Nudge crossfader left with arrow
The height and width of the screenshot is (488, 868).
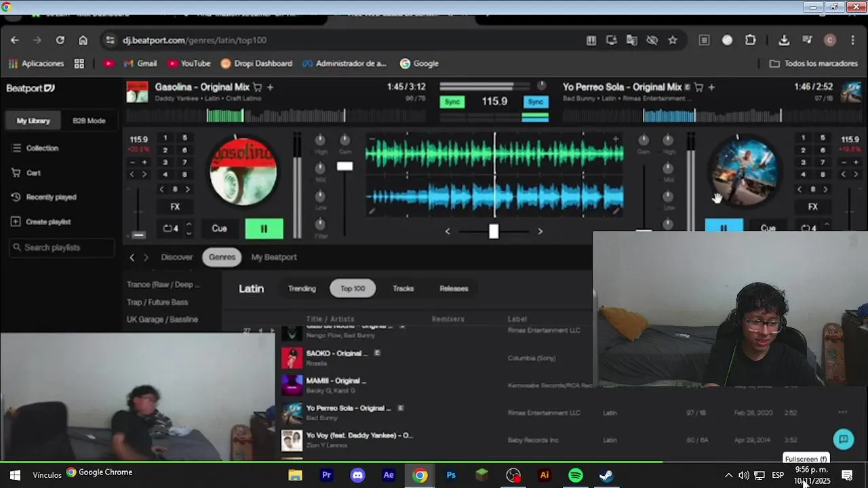448,231
